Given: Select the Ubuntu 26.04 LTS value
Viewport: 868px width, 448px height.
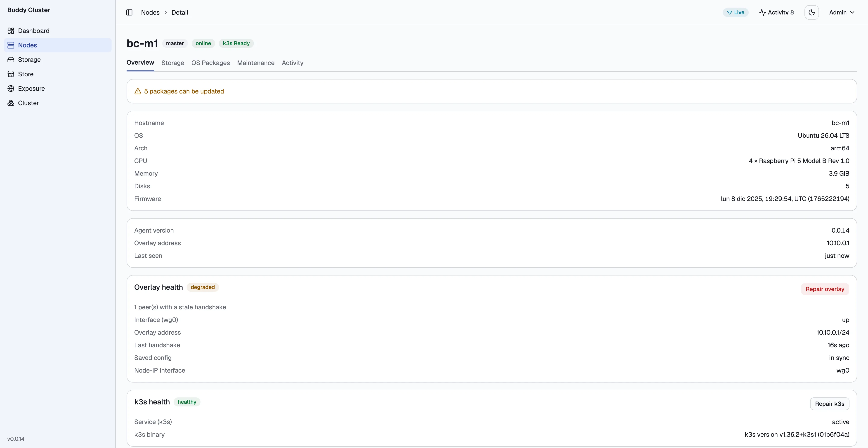Looking at the screenshot, I should pyautogui.click(x=823, y=136).
